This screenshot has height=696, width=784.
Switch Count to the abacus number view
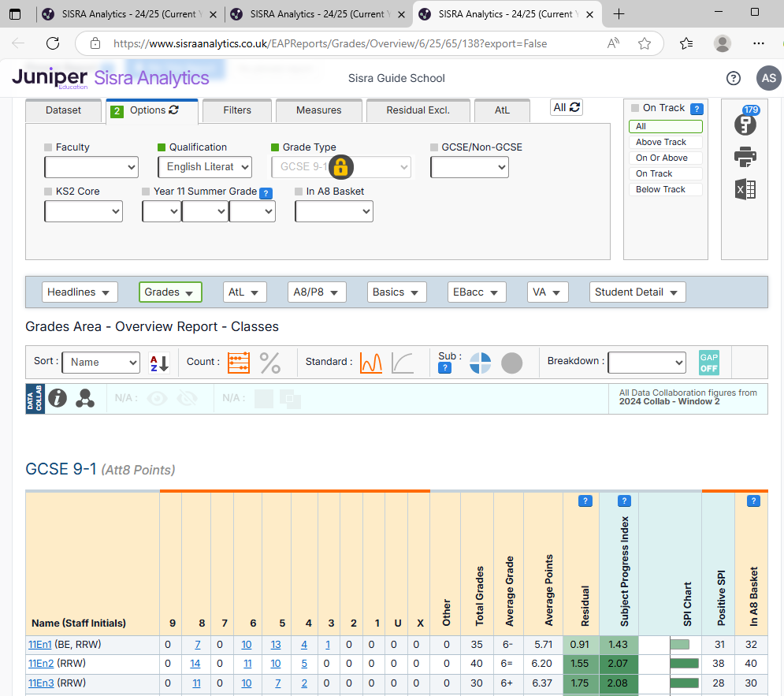click(x=238, y=363)
